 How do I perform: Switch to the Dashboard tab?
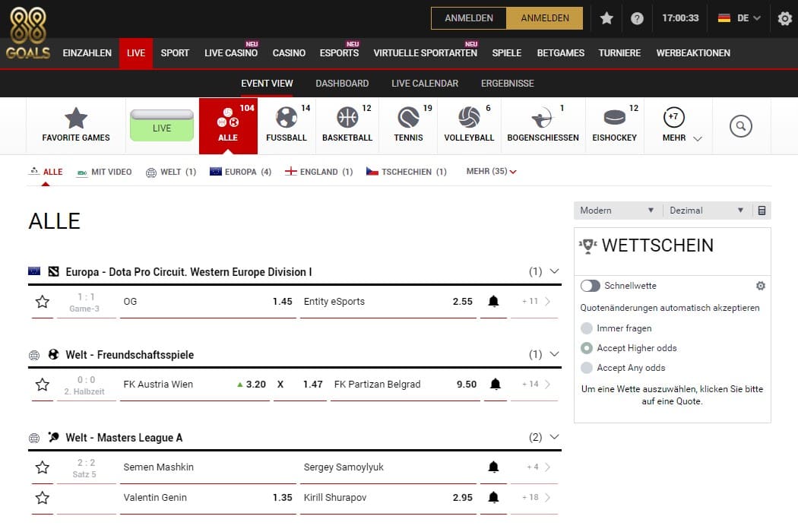[342, 84]
